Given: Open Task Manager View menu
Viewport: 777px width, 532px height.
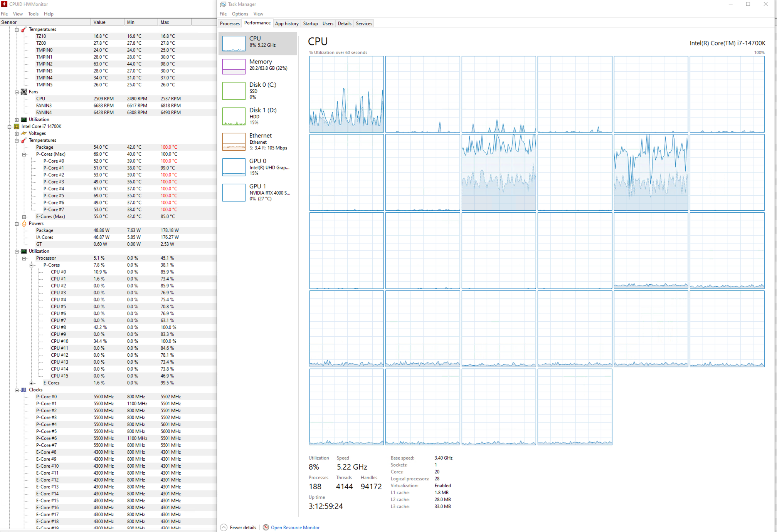Looking at the screenshot, I should [x=258, y=14].
